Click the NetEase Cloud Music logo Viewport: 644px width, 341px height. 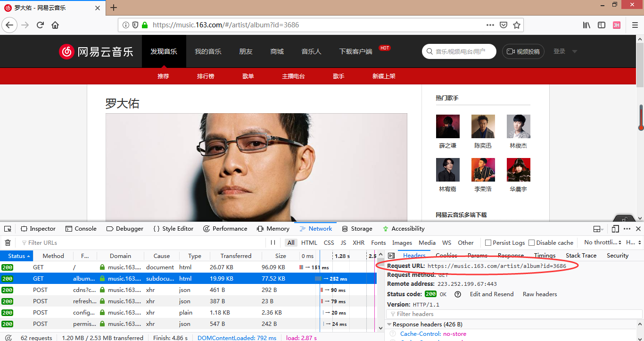coord(96,51)
